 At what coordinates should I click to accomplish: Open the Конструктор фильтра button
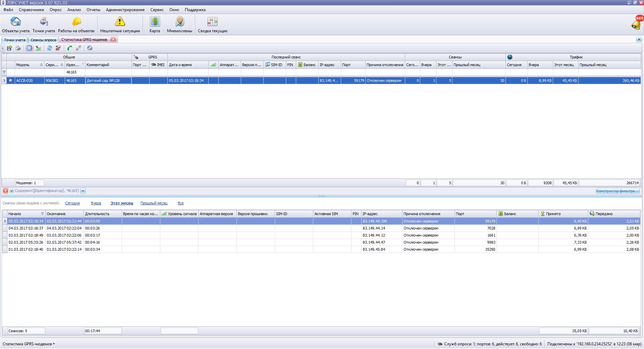(618, 191)
